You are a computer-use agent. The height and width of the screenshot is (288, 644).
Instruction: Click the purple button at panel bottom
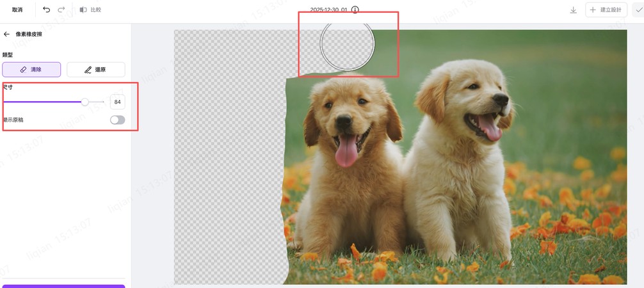[63, 286]
